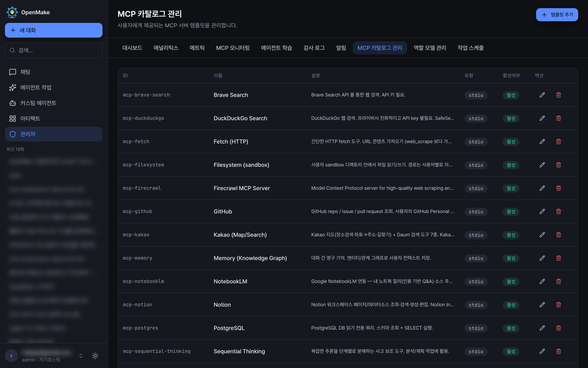The image size is (588, 368).
Task: Open the 알림 tab
Action: coord(341,48)
